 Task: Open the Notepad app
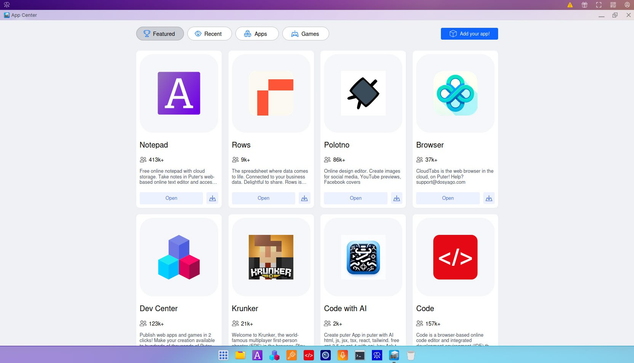coord(171,198)
